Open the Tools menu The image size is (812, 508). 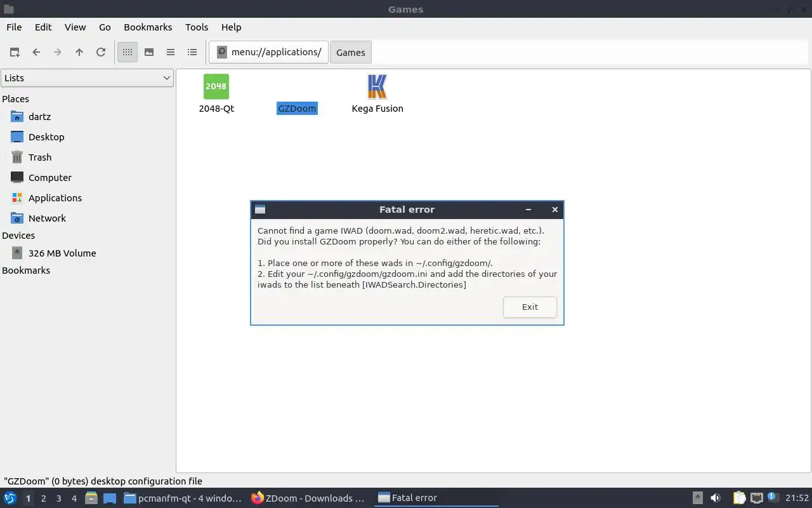(197, 27)
